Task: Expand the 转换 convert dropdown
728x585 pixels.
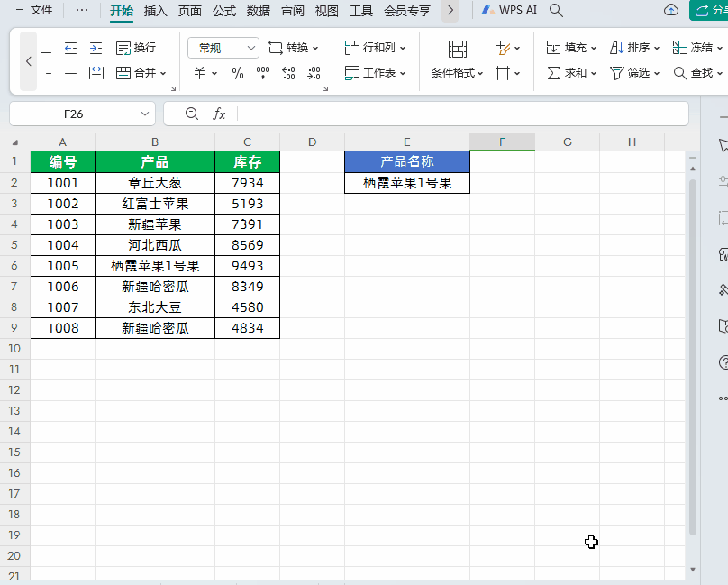Action: pos(315,48)
